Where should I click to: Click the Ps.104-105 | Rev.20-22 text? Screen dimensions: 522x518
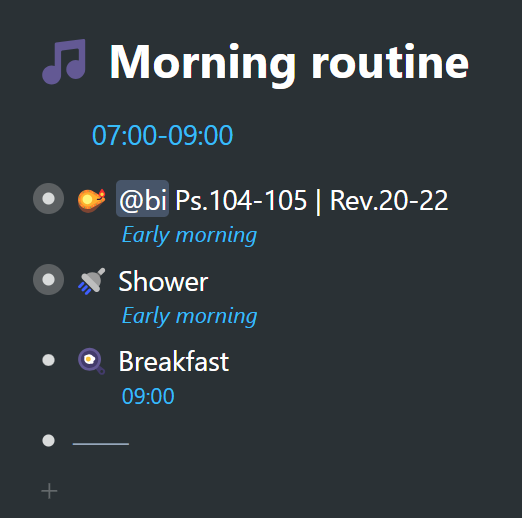coord(312,200)
